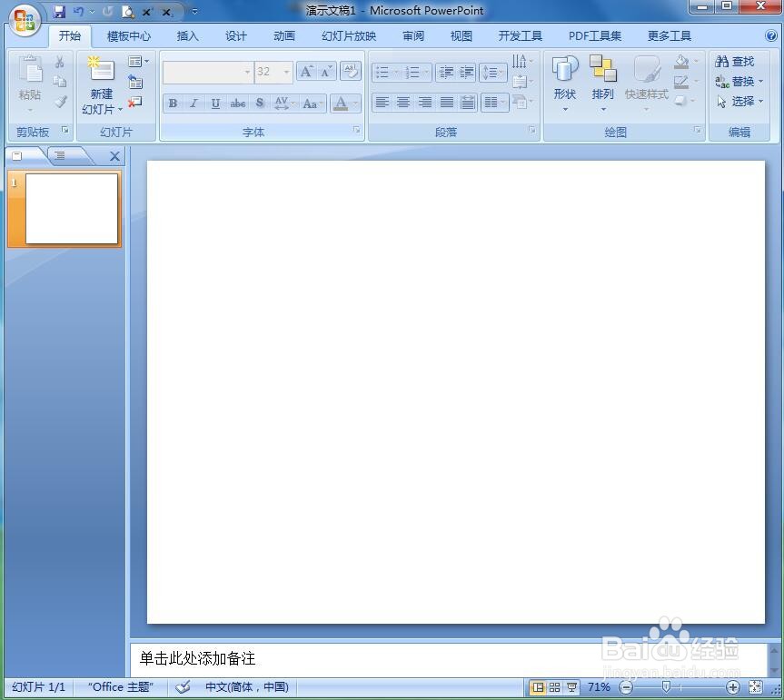Image resolution: width=784 pixels, height=700 pixels.
Task: Select the Format Painter brush
Action: tap(60, 102)
